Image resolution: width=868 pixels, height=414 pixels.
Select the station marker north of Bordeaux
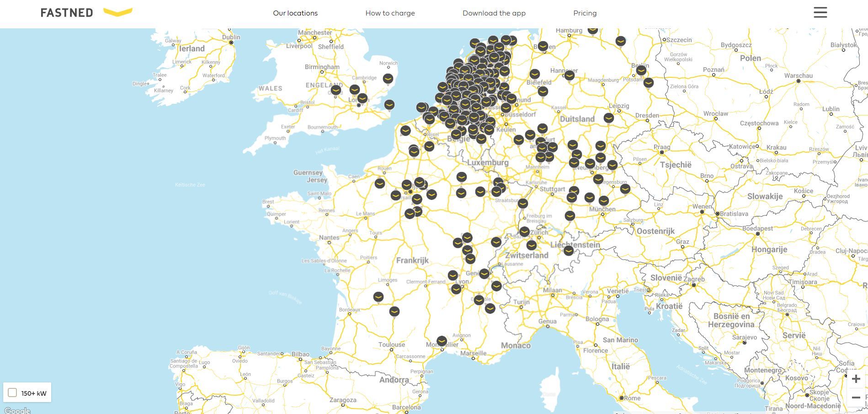click(x=378, y=297)
